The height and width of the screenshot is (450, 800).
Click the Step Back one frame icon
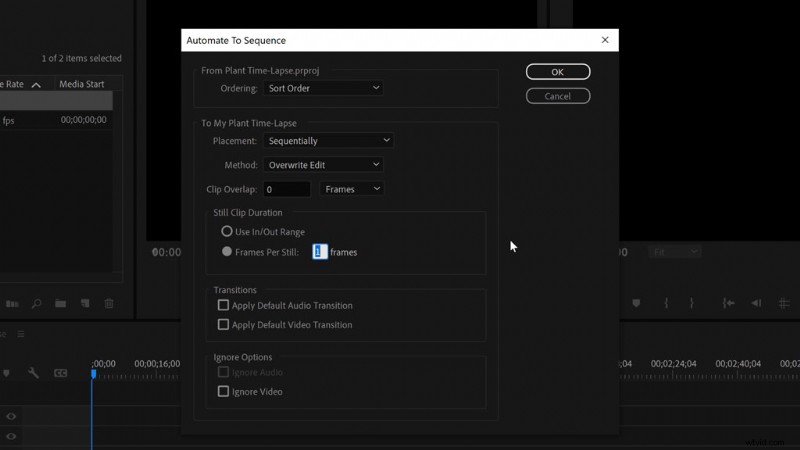[757, 303]
